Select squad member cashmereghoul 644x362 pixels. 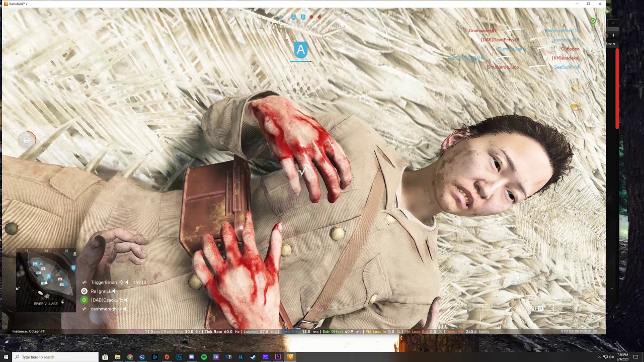coord(106,309)
